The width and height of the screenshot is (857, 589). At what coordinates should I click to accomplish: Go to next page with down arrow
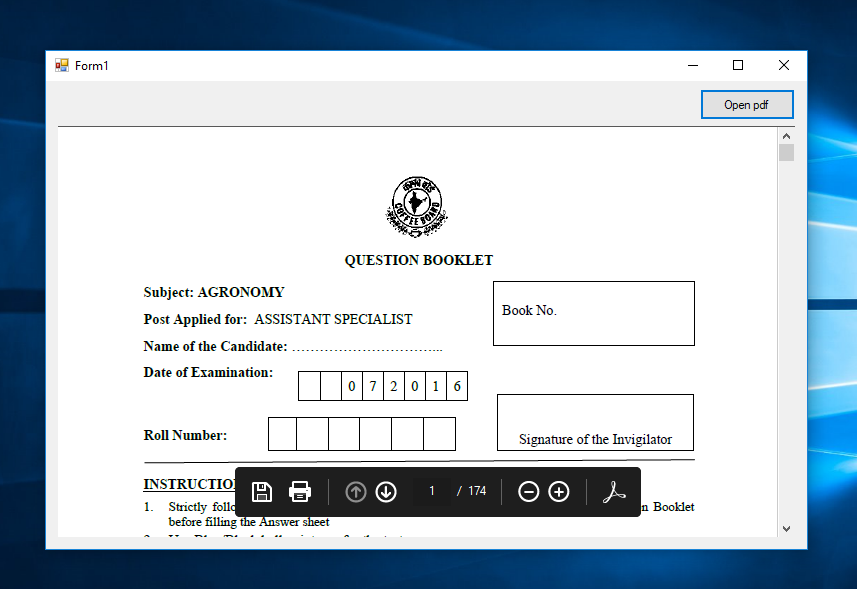[x=386, y=492]
